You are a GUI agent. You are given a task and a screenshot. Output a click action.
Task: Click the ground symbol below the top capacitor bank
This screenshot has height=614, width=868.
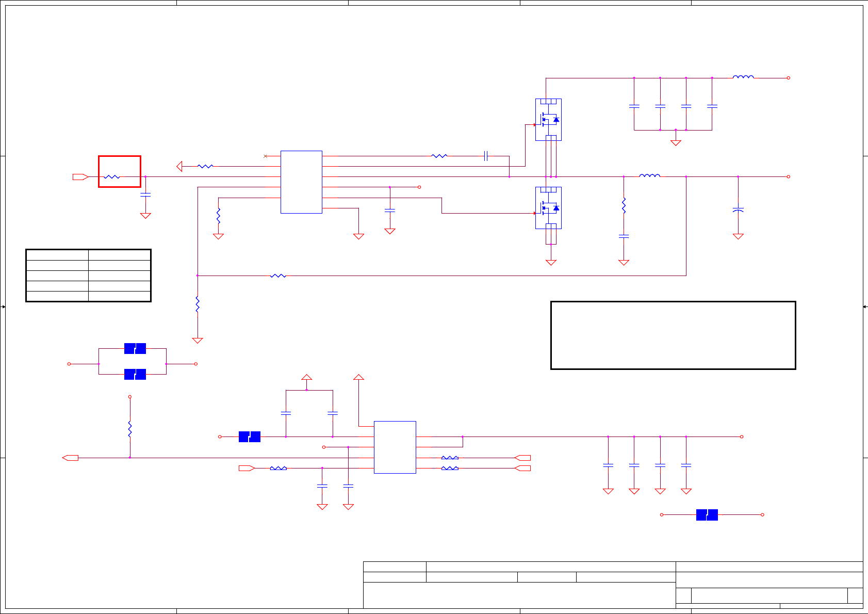click(x=676, y=143)
